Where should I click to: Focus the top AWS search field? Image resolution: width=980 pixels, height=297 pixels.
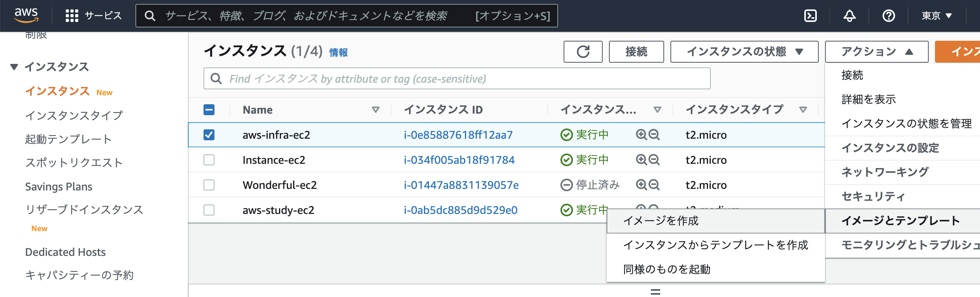click(347, 16)
